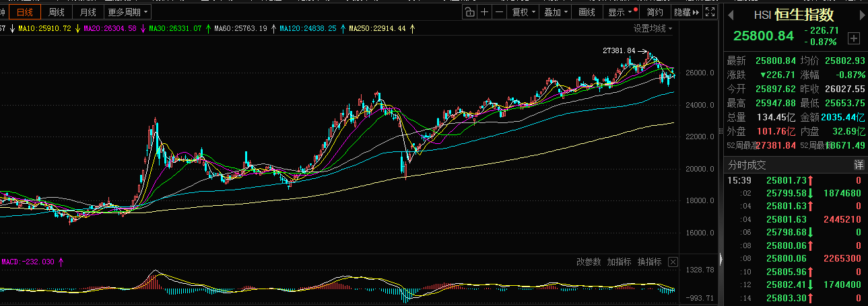
Task: Click the chart lock icon
Action: pos(469,12)
